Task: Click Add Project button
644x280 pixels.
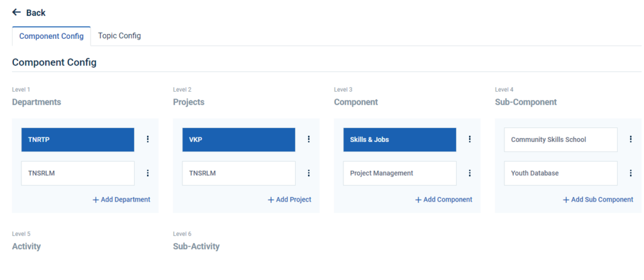Action: tap(289, 200)
